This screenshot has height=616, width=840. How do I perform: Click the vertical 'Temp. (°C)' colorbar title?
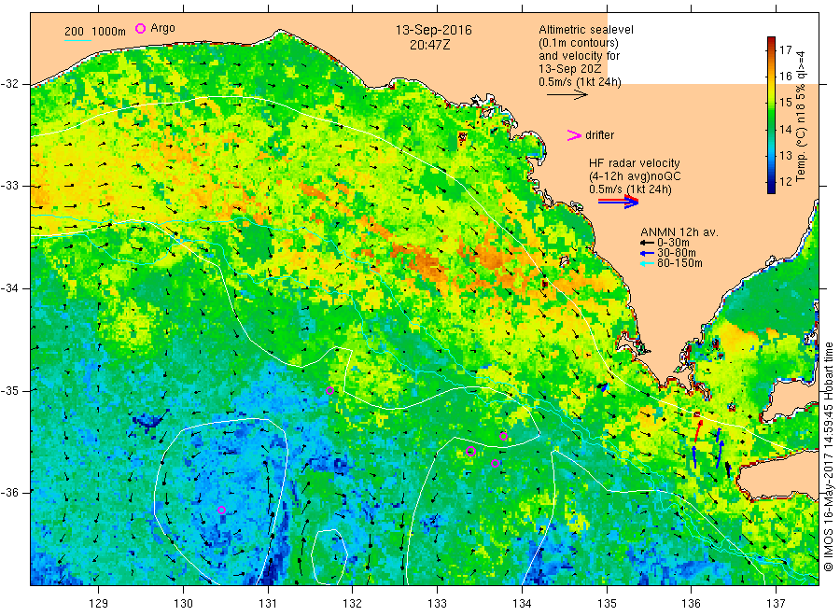pyautogui.click(x=801, y=153)
